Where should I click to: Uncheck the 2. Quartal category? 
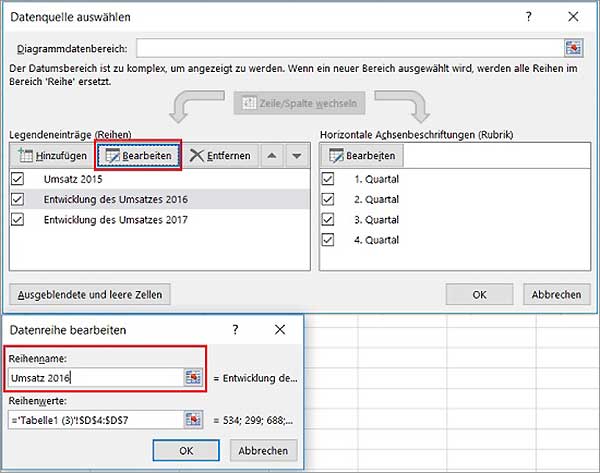328,199
